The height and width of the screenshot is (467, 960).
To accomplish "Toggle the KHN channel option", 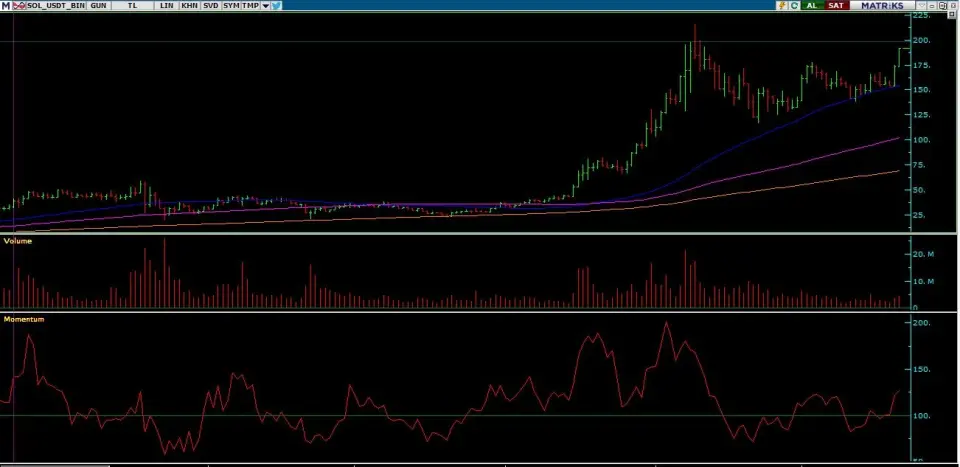I will [188, 6].
